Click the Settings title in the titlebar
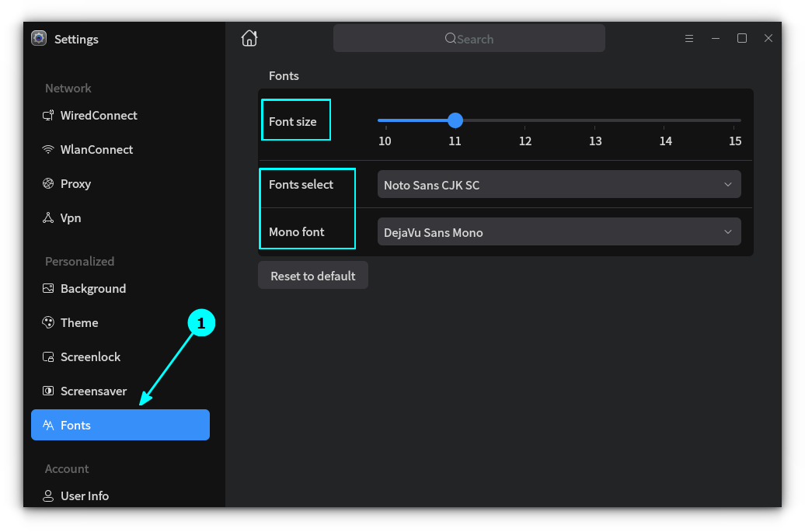 point(77,39)
